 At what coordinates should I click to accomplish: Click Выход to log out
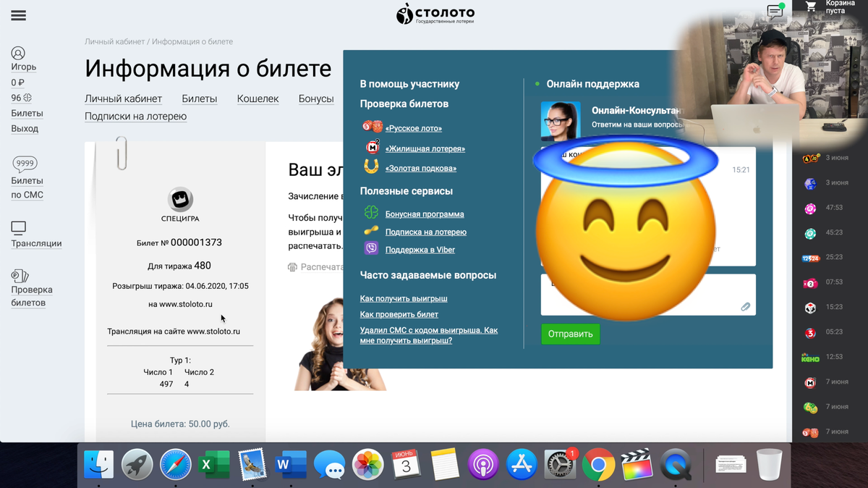(25, 128)
